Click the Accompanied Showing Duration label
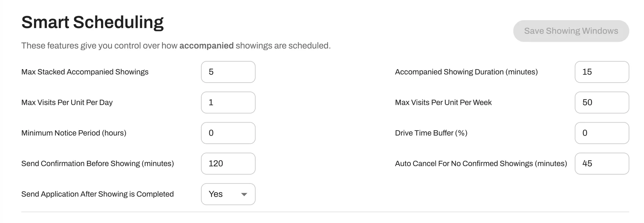This screenshot has height=223, width=644. pos(466,72)
